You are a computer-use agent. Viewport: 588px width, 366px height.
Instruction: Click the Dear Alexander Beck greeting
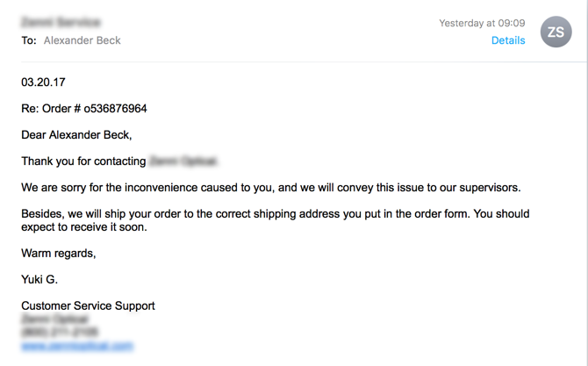pos(76,135)
